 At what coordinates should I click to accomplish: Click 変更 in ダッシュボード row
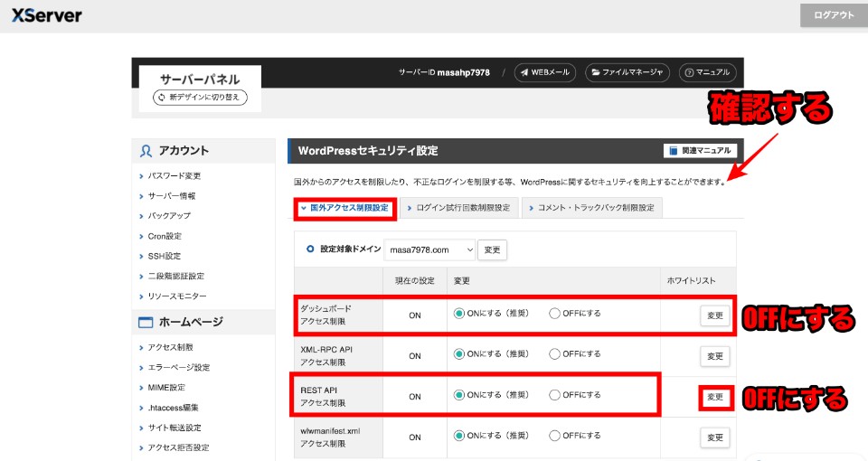714,315
